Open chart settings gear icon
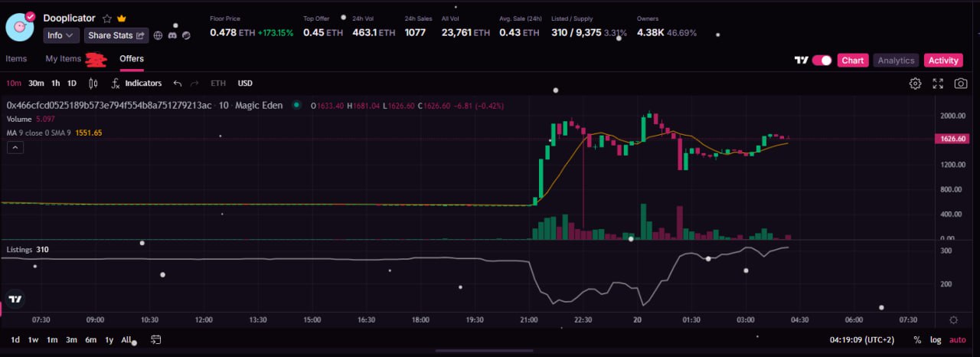This screenshot has height=357, width=980. pyautogui.click(x=915, y=84)
